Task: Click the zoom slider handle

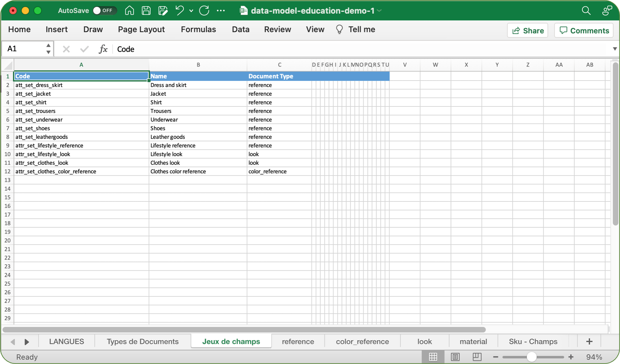Action: tap(532, 357)
